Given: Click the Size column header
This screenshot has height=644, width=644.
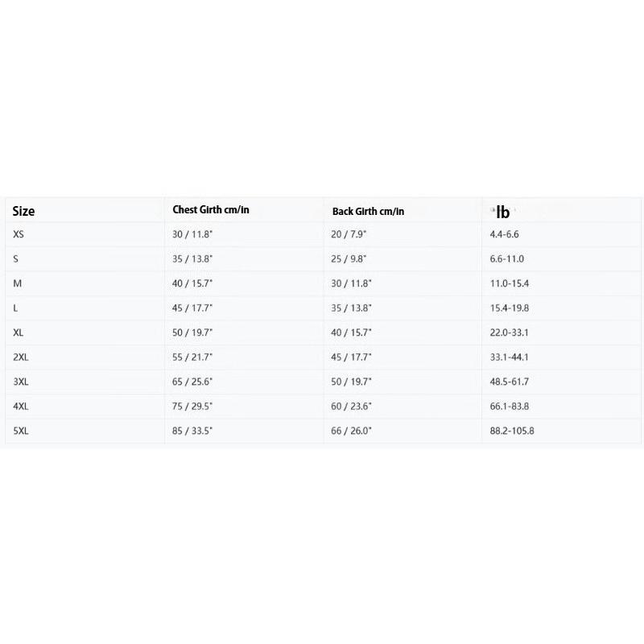Looking at the screenshot, I should pos(24,212).
